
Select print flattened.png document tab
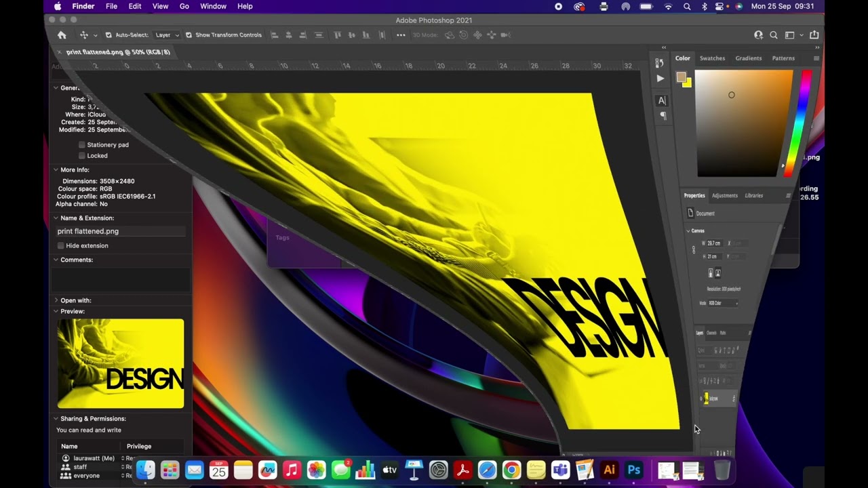[118, 52]
